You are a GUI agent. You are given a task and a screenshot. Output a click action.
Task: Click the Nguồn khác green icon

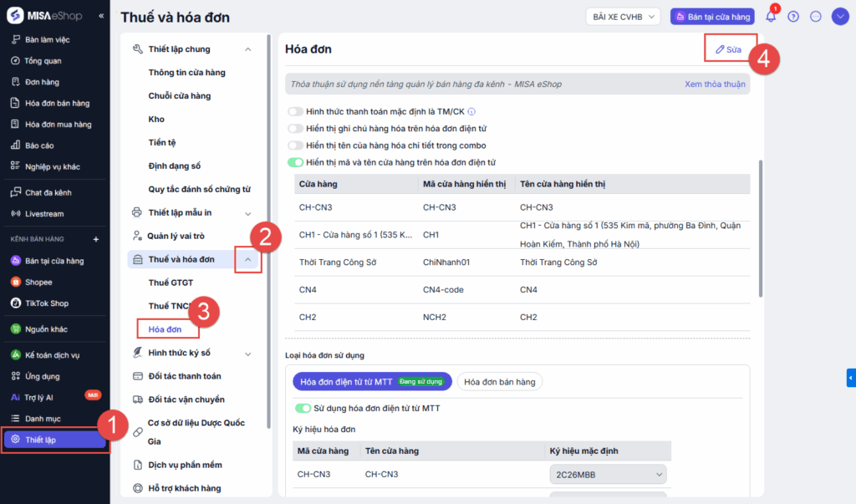(x=16, y=328)
